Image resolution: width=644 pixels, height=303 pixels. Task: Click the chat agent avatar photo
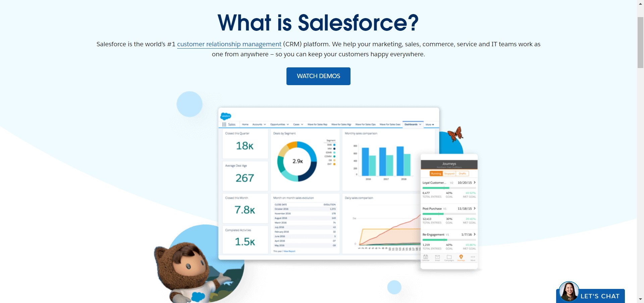[569, 291]
